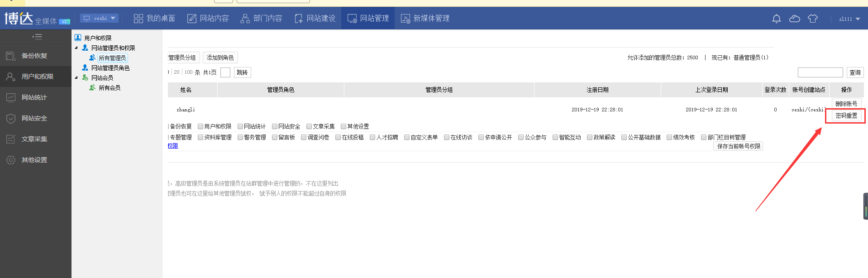Click the 跳转 page jump button

point(242,72)
